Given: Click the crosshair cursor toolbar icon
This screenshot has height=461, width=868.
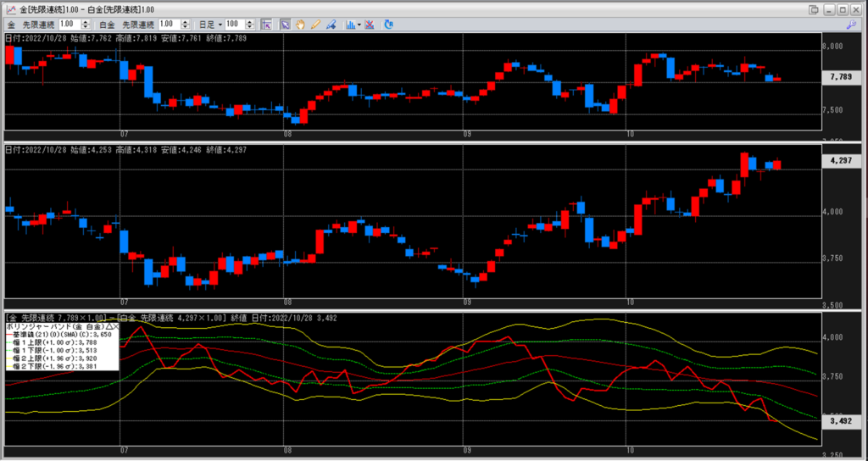Looking at the screenshot, I should 265,25.
